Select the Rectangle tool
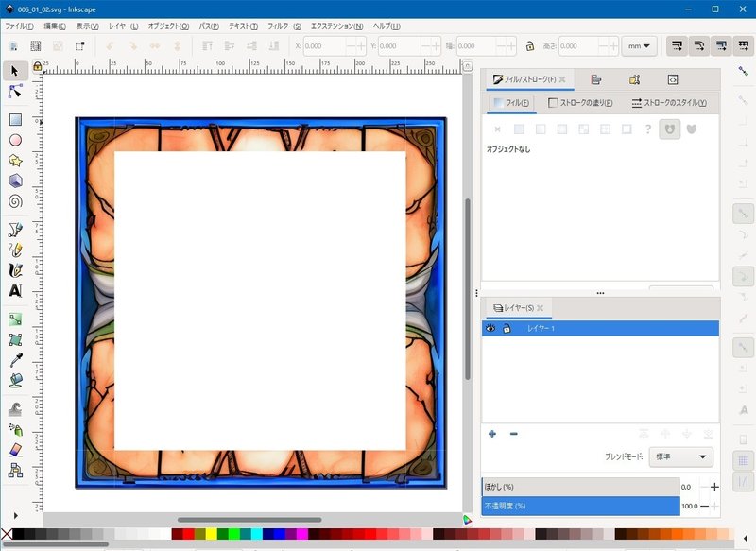The image size is (756, 551). tap(15, 119)
